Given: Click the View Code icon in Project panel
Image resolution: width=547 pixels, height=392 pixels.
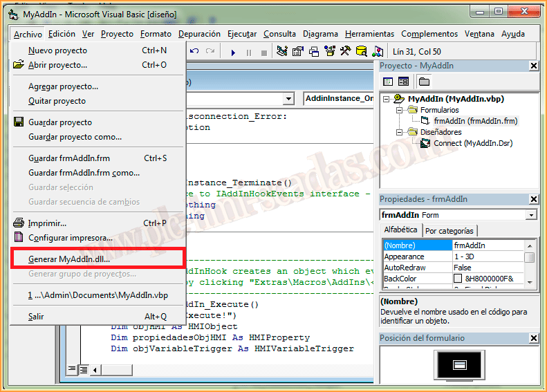Looking at the screenshot, I should pyautogui.click(x=388, y=82).
